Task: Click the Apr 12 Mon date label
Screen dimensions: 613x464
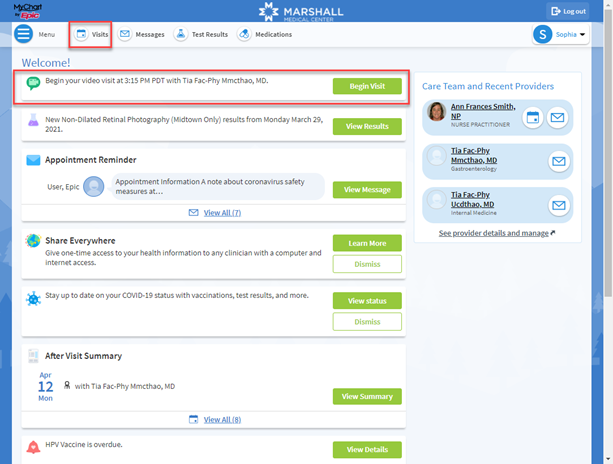Action: click(45, 386)
